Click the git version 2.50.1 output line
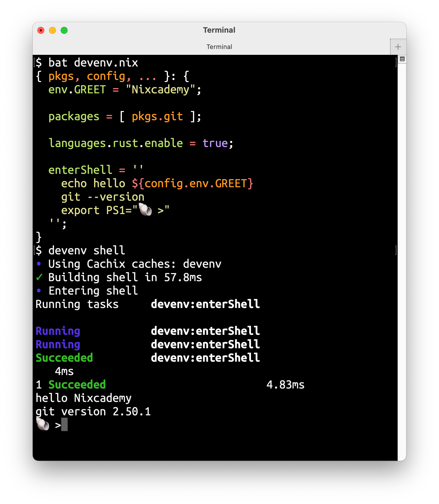 click(x=93, y=412)
